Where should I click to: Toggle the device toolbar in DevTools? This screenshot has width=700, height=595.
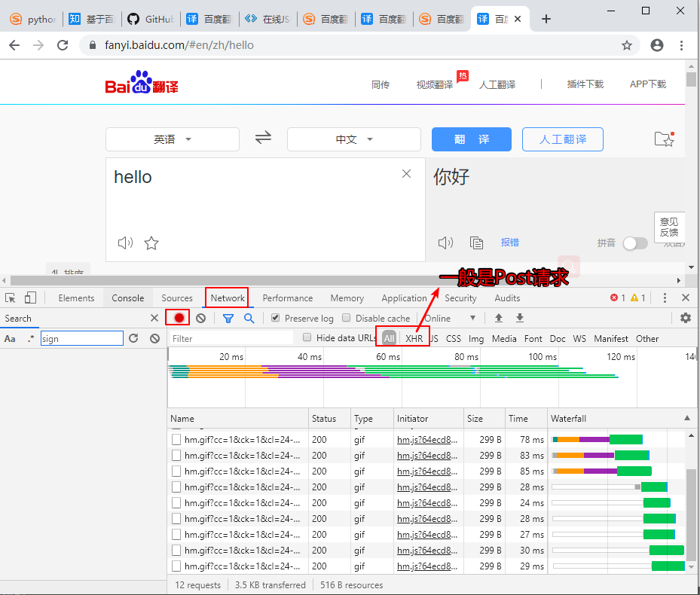pos(30,297)
